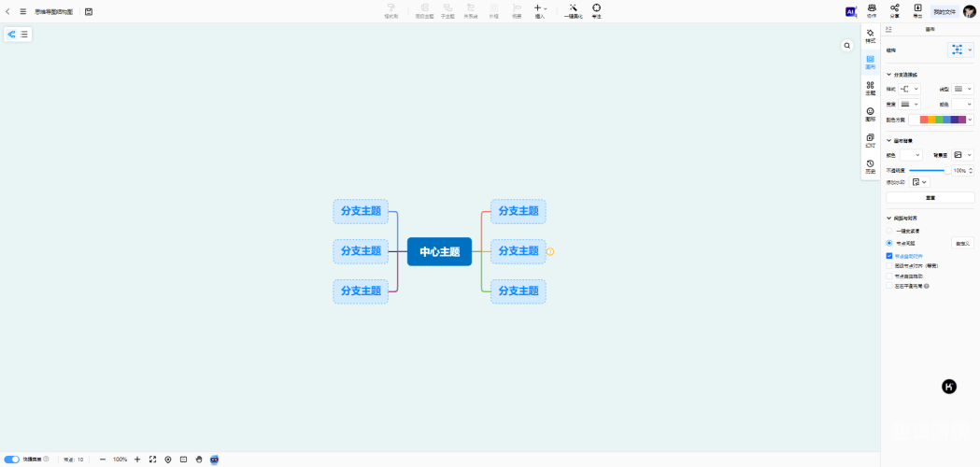This screenshot has width=980, height=467.
Task: Open the Insert plus dropdown
Action: (540, 11)
